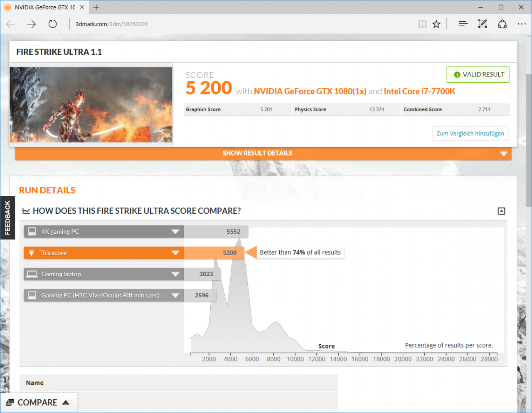
Task: Click the arrow on result details bar
Action: (x=504, y=153)
